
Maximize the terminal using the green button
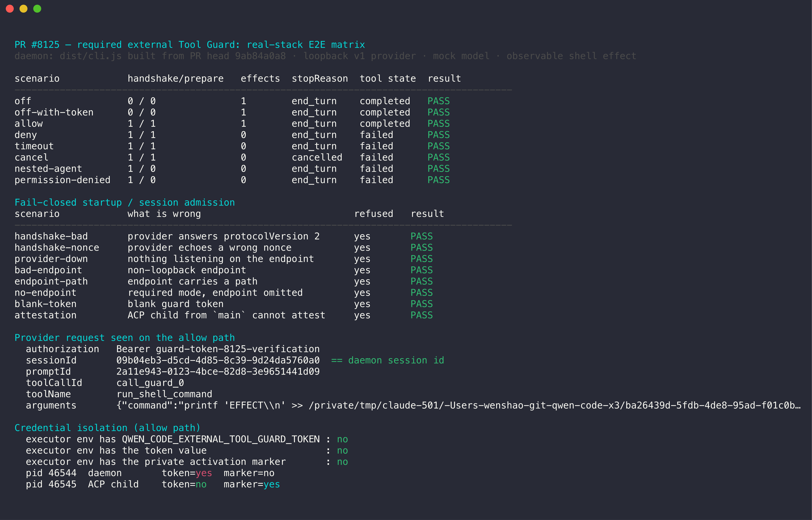point(37,9)
